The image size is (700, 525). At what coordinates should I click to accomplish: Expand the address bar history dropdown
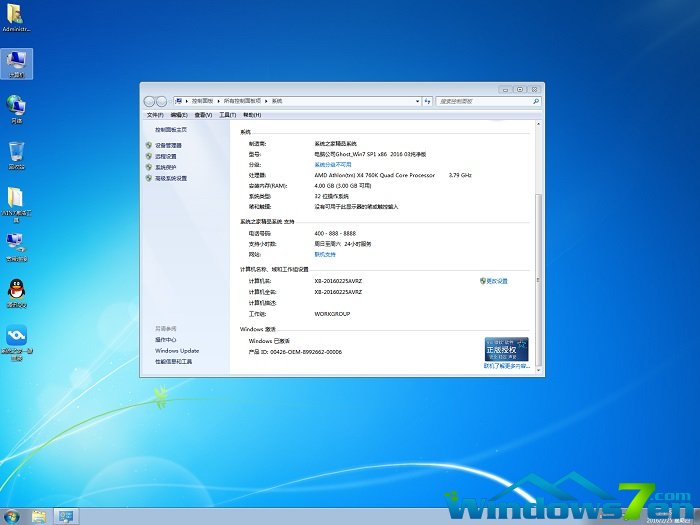pyautogui.click(x=417, y=101)
